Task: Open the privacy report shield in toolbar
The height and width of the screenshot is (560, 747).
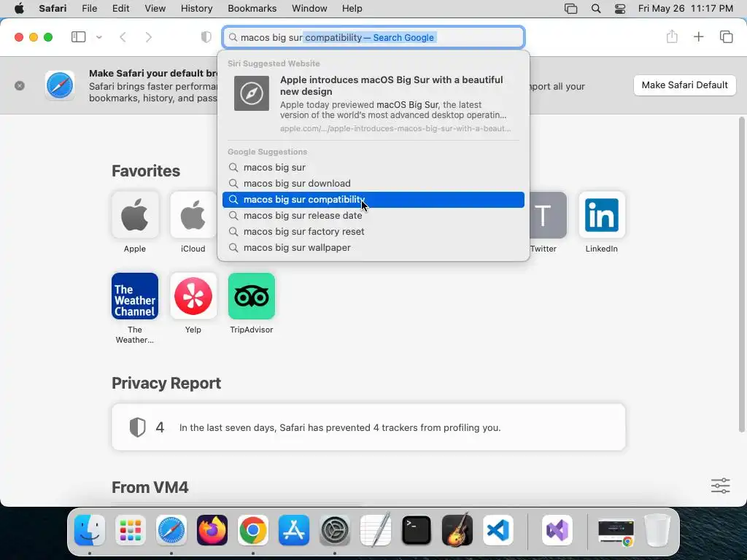Action: pos(206,37)
